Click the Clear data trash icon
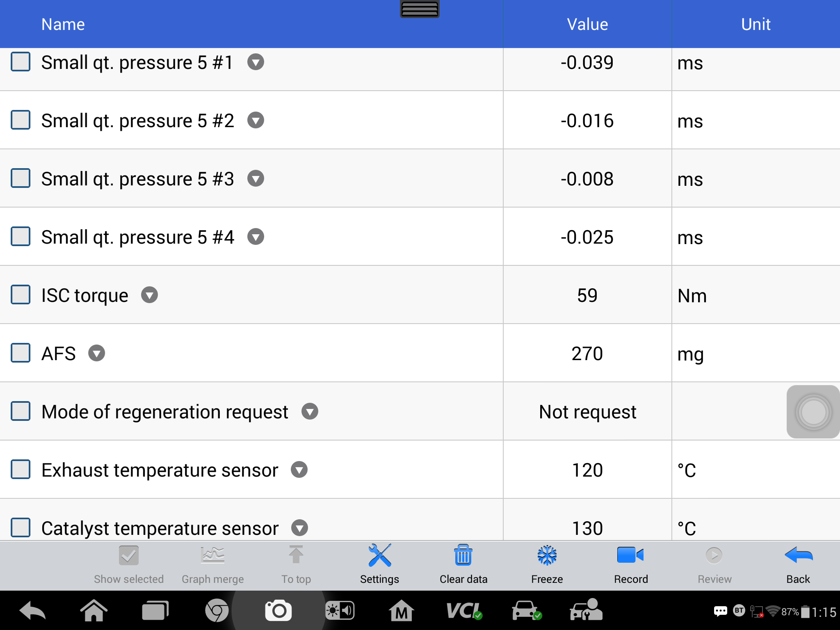 (x=463, y=556)
